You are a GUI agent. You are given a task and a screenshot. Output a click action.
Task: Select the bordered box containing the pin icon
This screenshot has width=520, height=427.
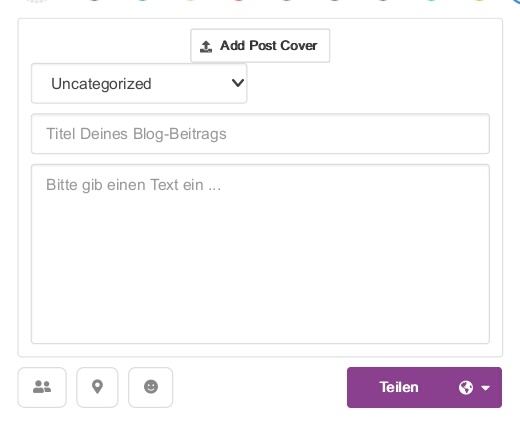tap(97, 387)
